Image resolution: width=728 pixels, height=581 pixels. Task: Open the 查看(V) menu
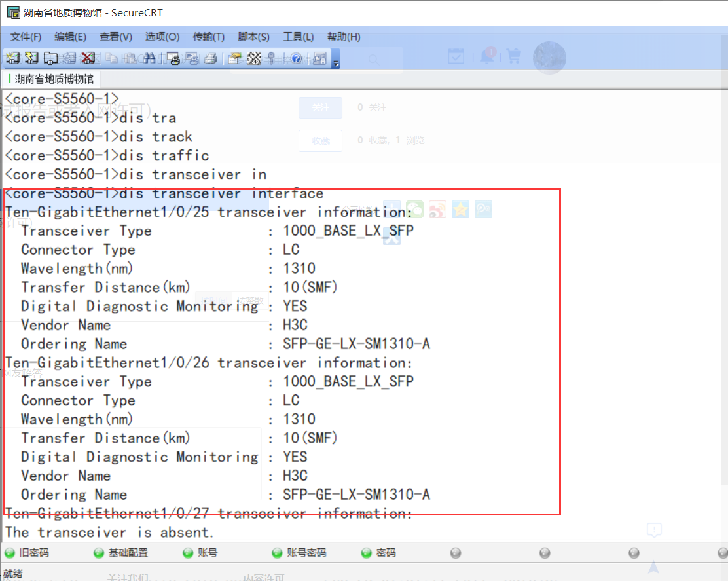(116, 37)
